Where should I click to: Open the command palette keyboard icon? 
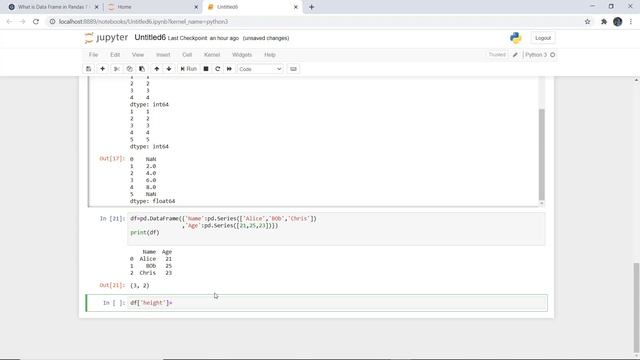point(293,69)
